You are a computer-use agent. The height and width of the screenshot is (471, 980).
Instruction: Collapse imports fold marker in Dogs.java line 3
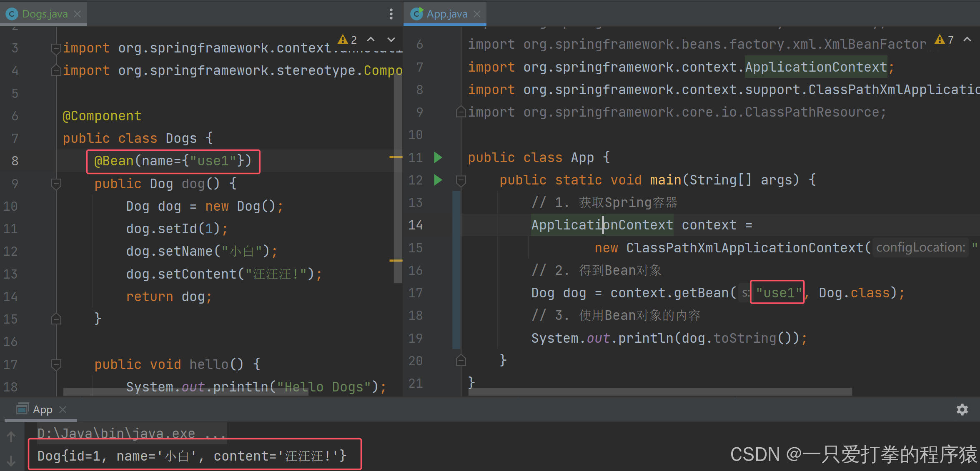tap(56, 48)
